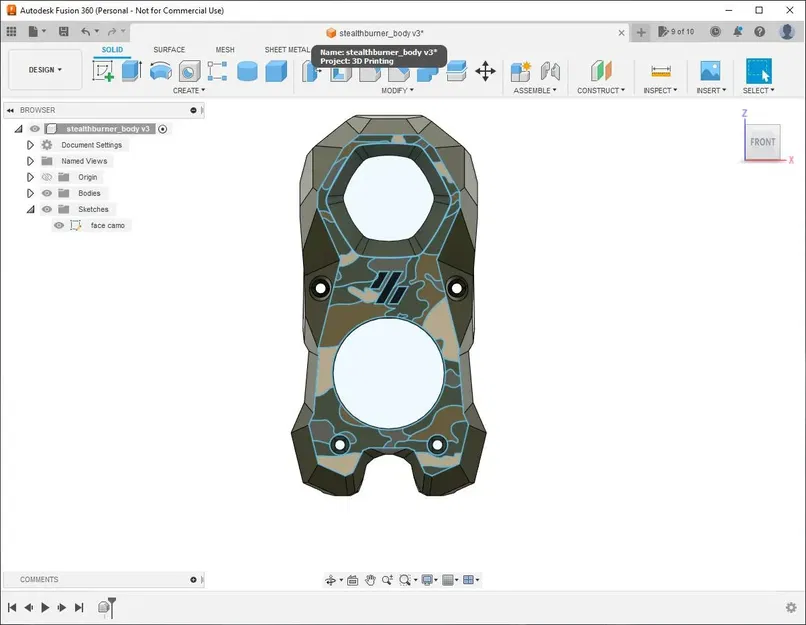Image resolution: width=806 pixels, height=625 pixels.
Task: Select the Revolve tool
Action: (x=161, y=71)
